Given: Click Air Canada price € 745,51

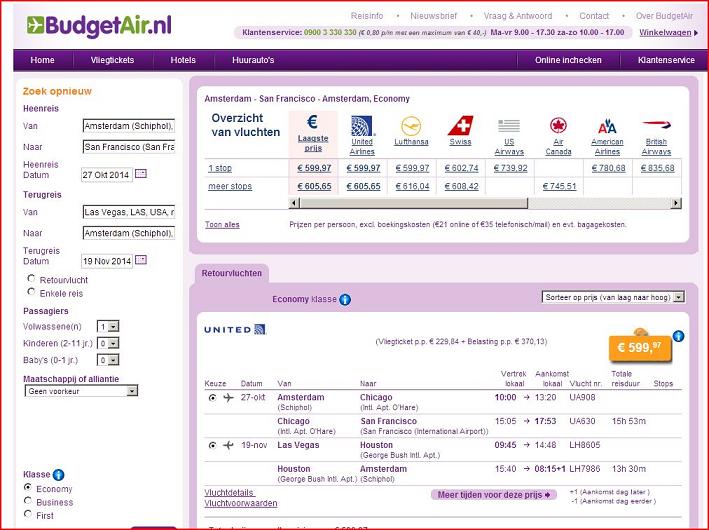Looking at the screenshot, I should [x=559, y=186].
